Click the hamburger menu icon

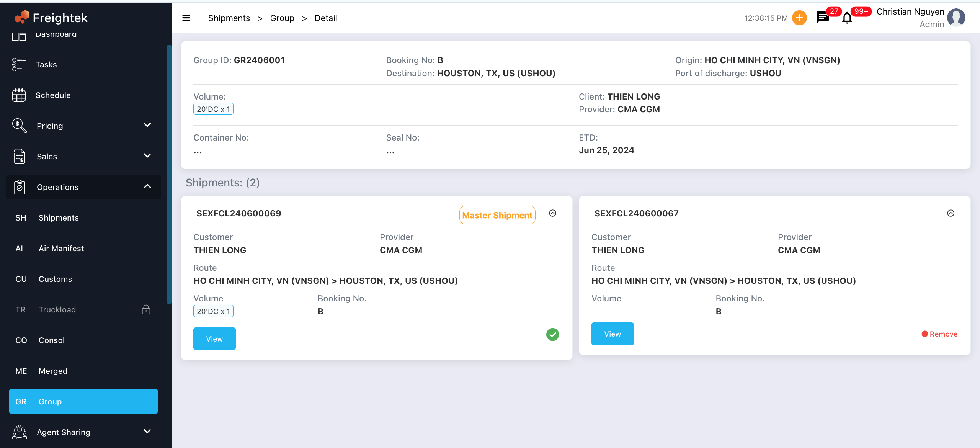[186, 18]
